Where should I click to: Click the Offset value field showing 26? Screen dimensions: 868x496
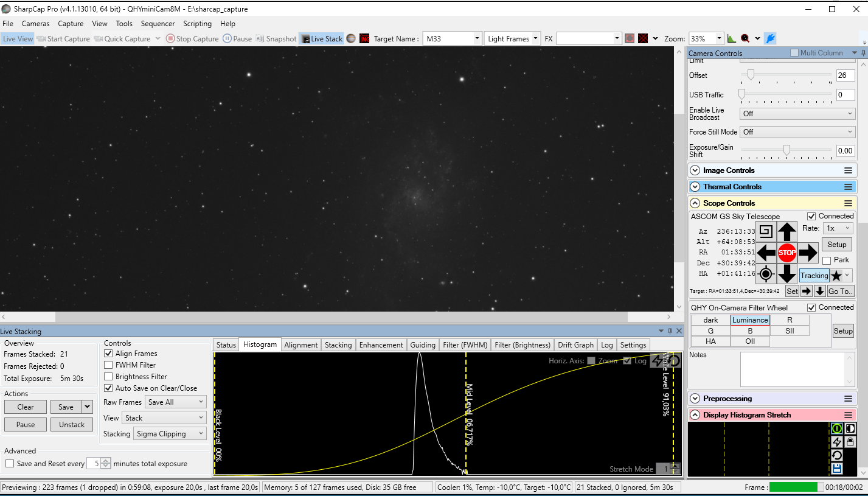tap(845, 75)
